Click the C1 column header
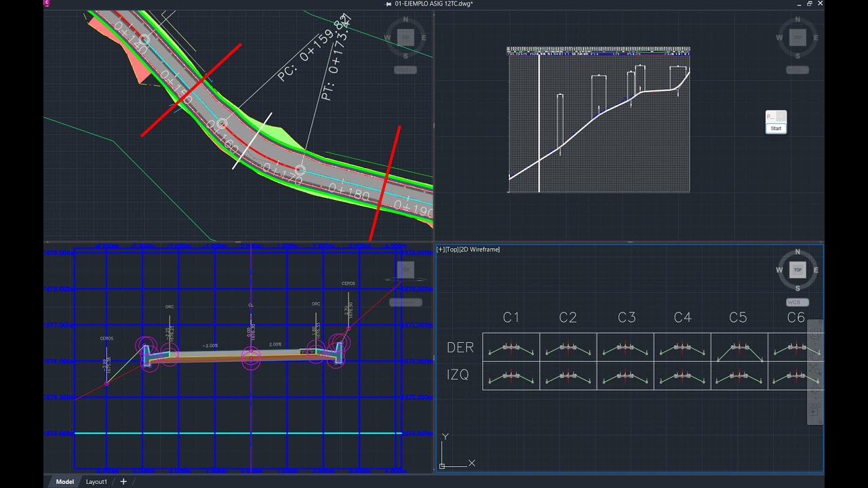This screenshot has height=488, width=868. coord(511,317)
